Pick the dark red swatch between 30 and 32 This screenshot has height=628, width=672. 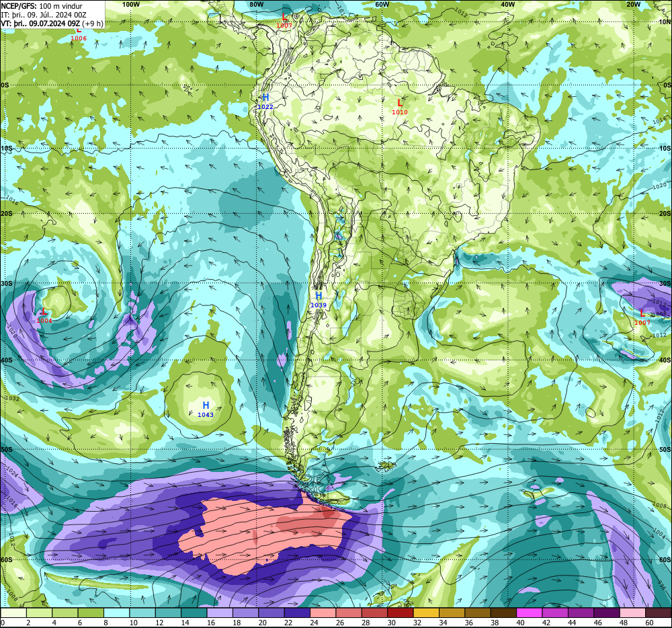pos(401,613)
